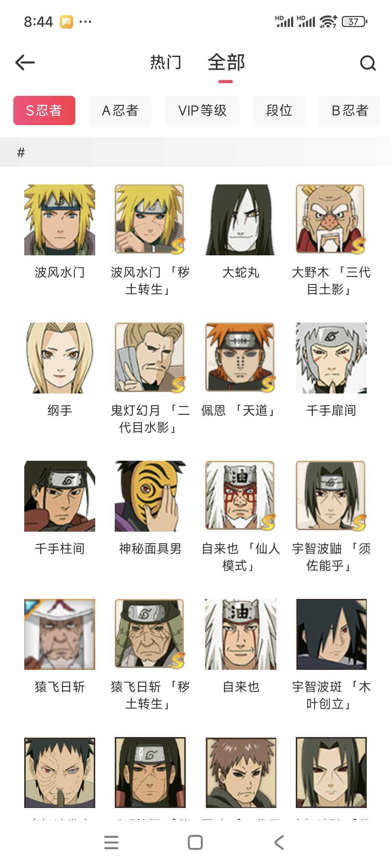Tap Android recent apps menu icon
The image size is (391, 868).
(x=112, y=842)
